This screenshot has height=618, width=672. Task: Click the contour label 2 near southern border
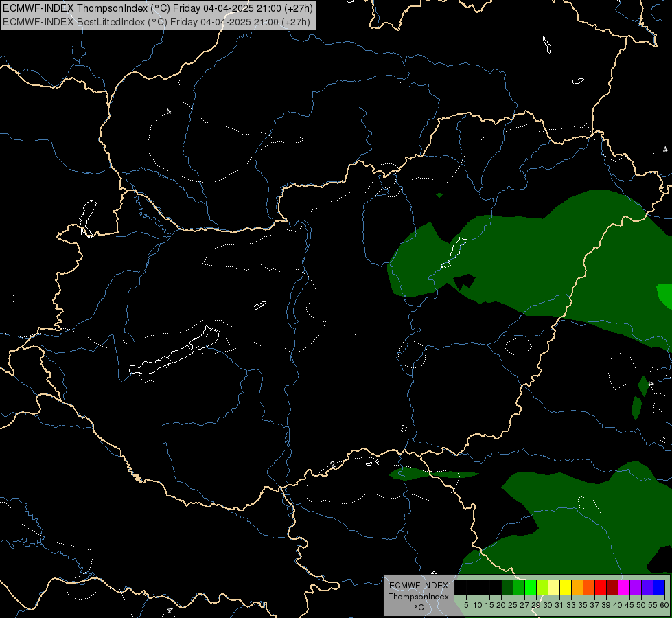coord(333,465)
